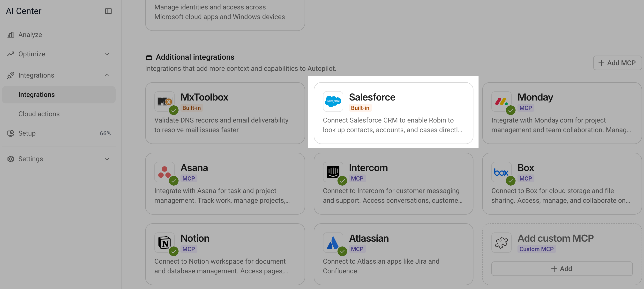The image size is (644, 289).
Task: Click the custom MCP puzzle piece icon
Action: coord(501,243)
